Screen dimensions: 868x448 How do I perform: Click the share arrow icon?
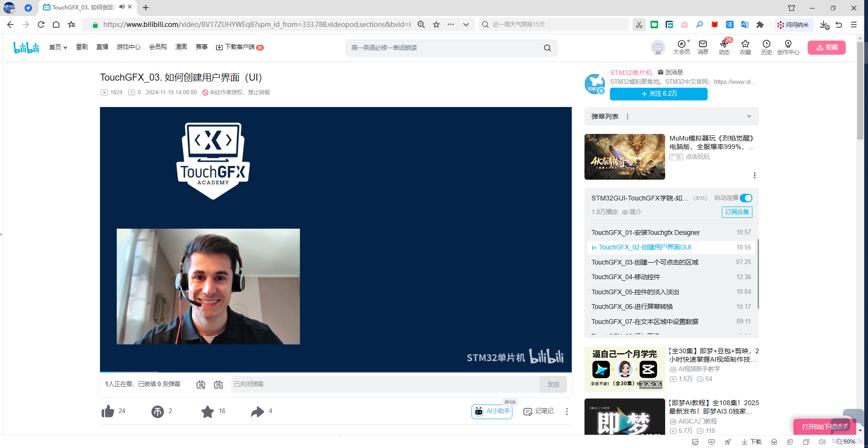click(258, 412)
